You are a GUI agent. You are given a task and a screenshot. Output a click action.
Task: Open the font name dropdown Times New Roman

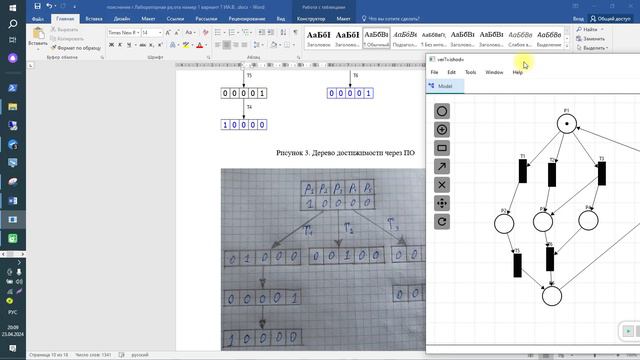[x=138, y=32]
